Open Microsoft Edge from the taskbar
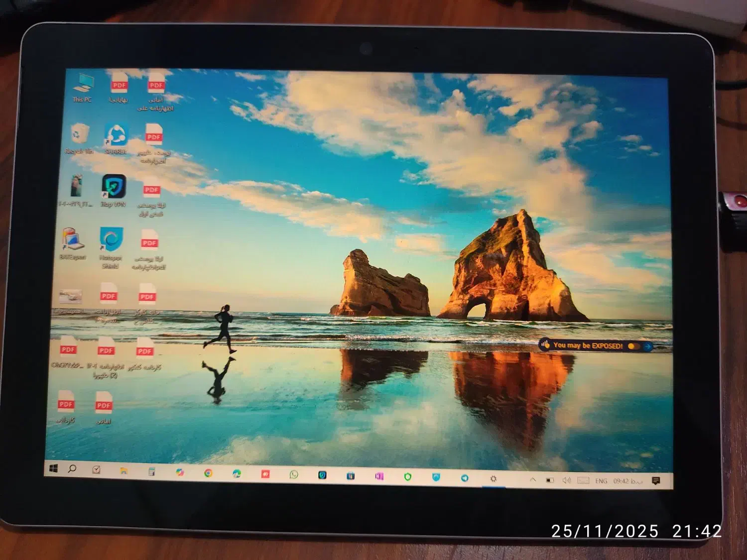 tap(237, 474)
